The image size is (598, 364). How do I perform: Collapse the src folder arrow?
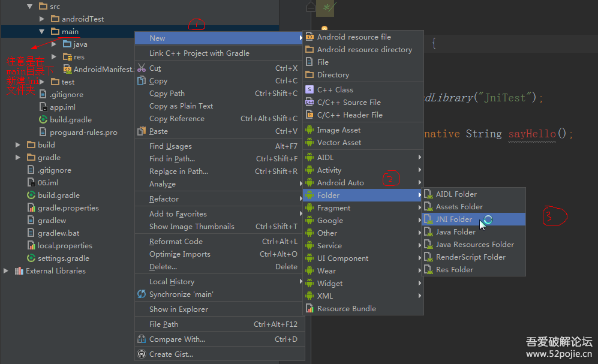tap(30, 6)
